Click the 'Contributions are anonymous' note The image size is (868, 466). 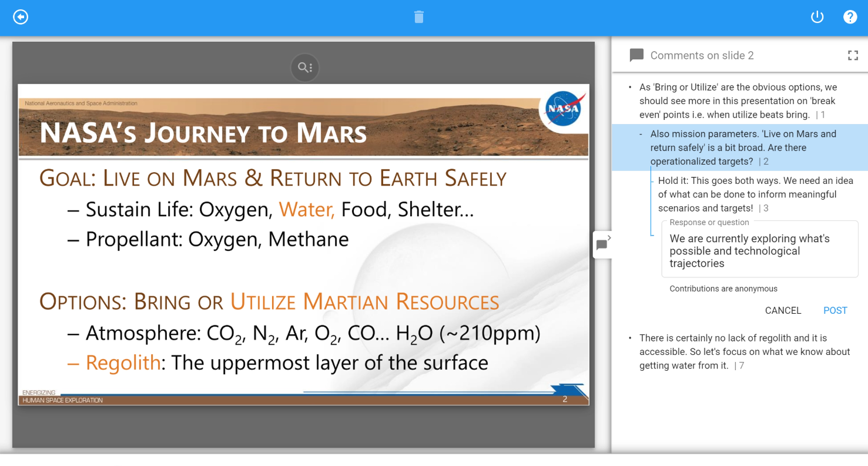pos(723,289)
